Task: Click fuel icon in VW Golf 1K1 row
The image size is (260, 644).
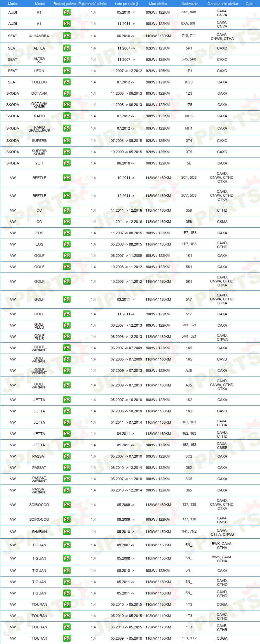Action: tap(66, 256)
